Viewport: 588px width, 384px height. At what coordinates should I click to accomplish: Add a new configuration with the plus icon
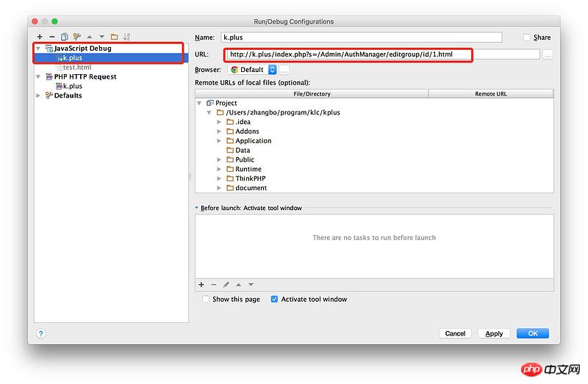click(x=40, y=37)
